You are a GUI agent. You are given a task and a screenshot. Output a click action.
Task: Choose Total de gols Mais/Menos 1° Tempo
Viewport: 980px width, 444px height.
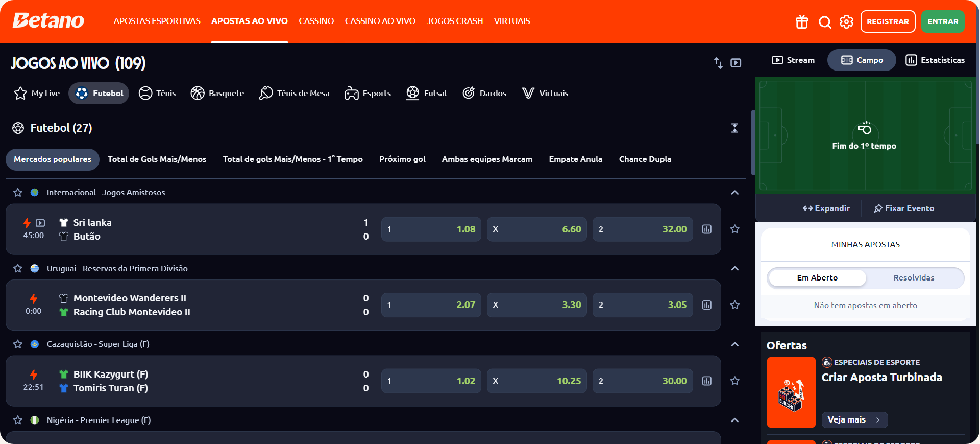tap(292, 159)
